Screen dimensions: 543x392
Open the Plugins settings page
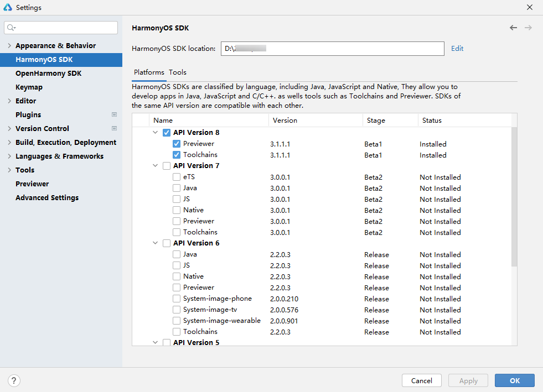pos(28,115)
